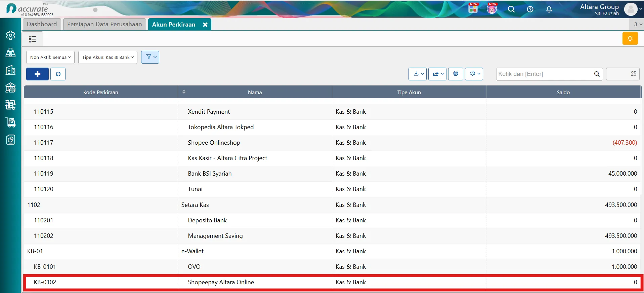Open Kas Kasir - Altara Citra Project
This screenshot has height=293, width=644.
point(333,158)
